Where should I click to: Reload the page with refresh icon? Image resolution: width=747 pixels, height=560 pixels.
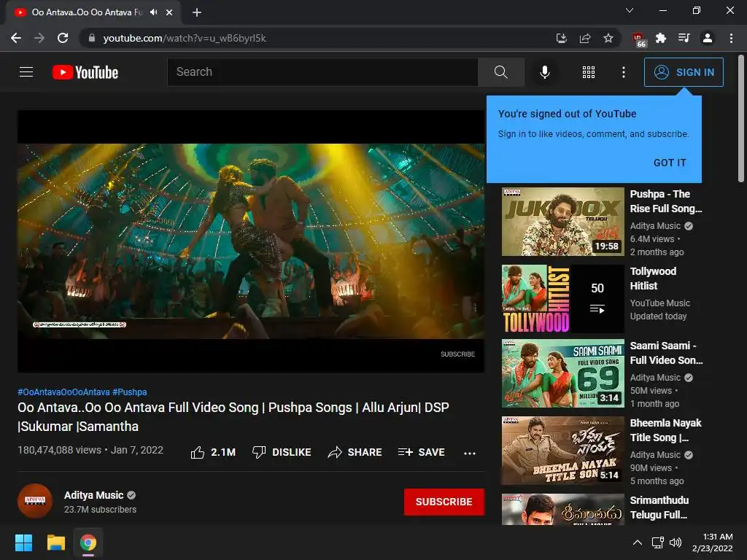point(63,38)
